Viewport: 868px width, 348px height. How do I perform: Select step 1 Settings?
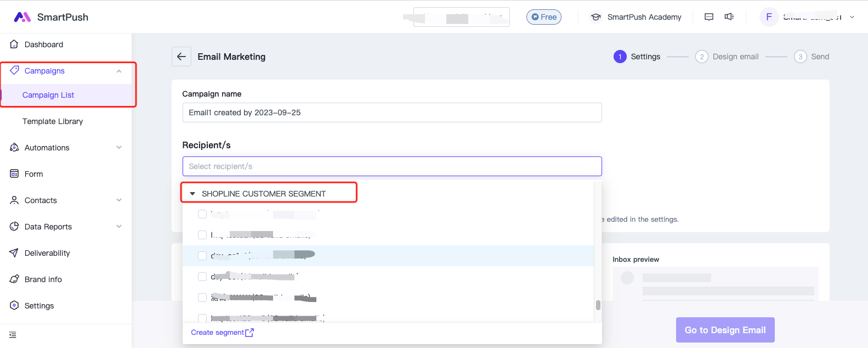(x=637, y=57)
